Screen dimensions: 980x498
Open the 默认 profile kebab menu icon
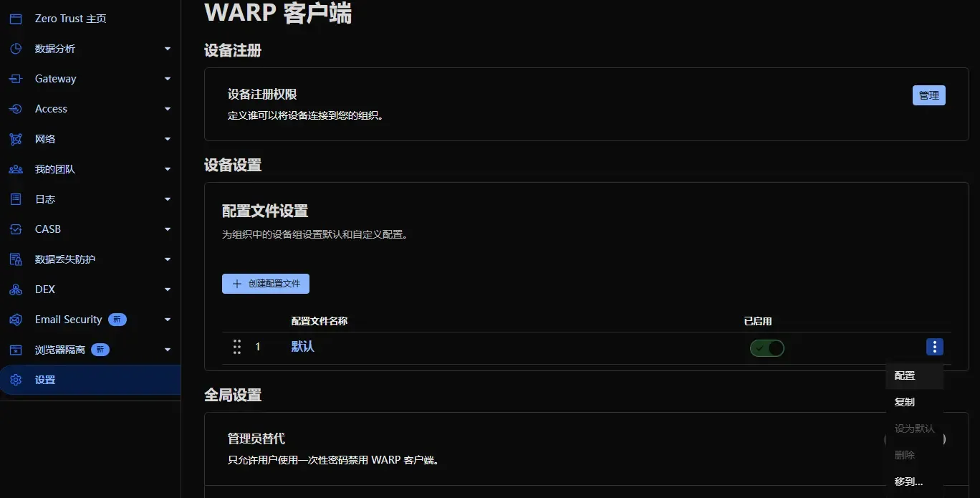[934, 347]
